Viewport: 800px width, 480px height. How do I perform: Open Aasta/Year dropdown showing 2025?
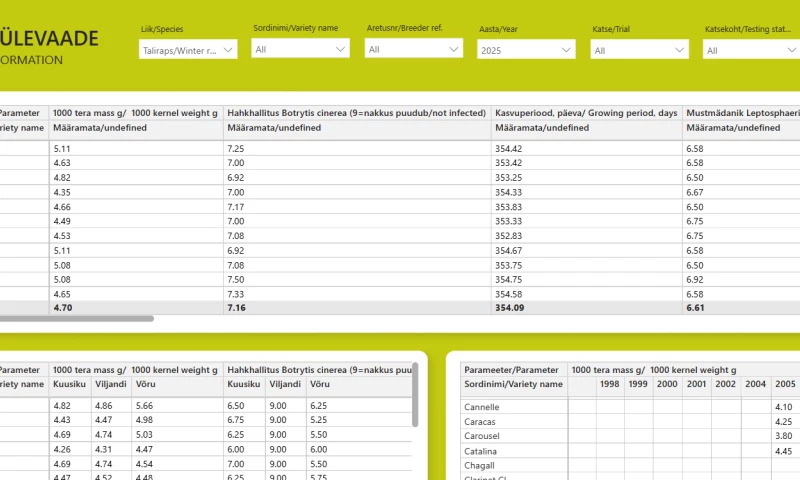coord(526,50)
